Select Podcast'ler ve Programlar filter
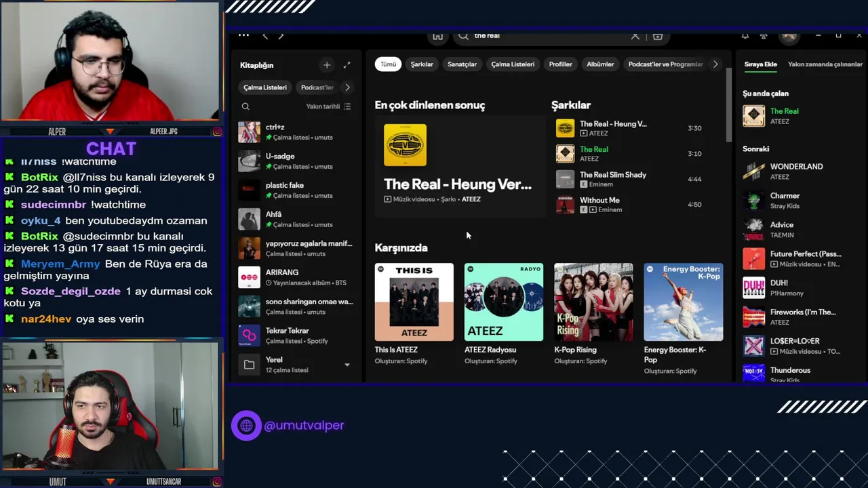The height and width of the screenshot is (488, 868). (x=665, y=64)
